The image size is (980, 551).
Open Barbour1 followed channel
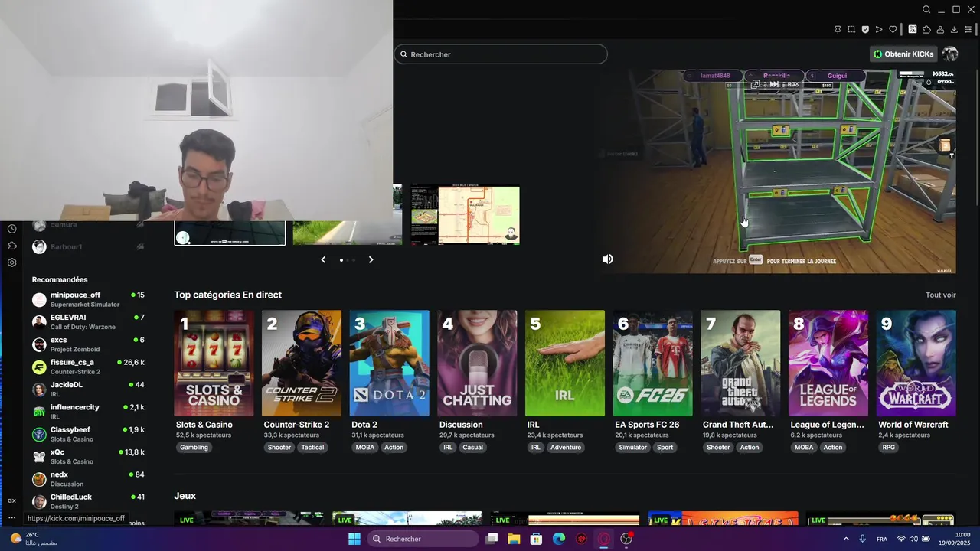pyautogui.click(x=88, y=247)
